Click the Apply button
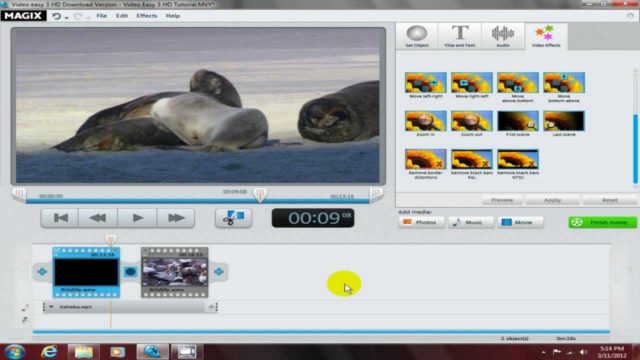Image resolution: width=640 pixels, height=360 pixels. coord(552,200)
